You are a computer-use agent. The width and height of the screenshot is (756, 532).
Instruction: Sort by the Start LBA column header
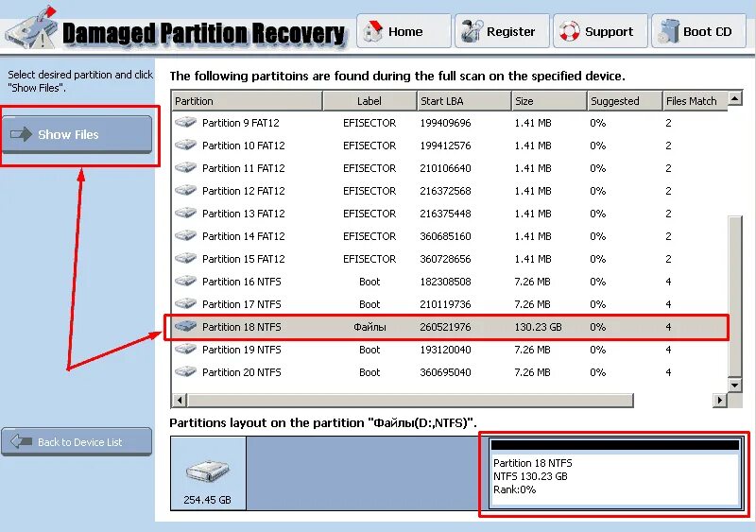(x=464, y=101)
